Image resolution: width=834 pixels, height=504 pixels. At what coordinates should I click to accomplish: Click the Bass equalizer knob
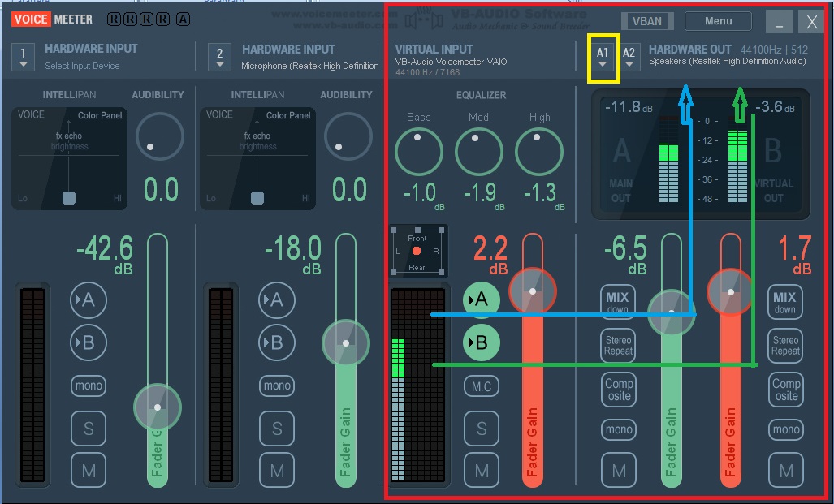418,152
